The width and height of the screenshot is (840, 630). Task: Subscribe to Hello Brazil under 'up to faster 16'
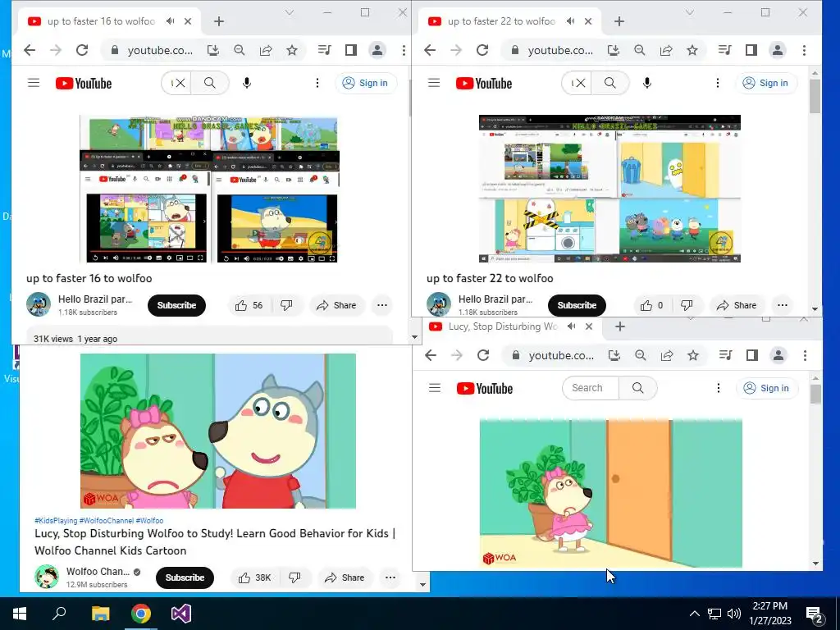click(177, 305)
